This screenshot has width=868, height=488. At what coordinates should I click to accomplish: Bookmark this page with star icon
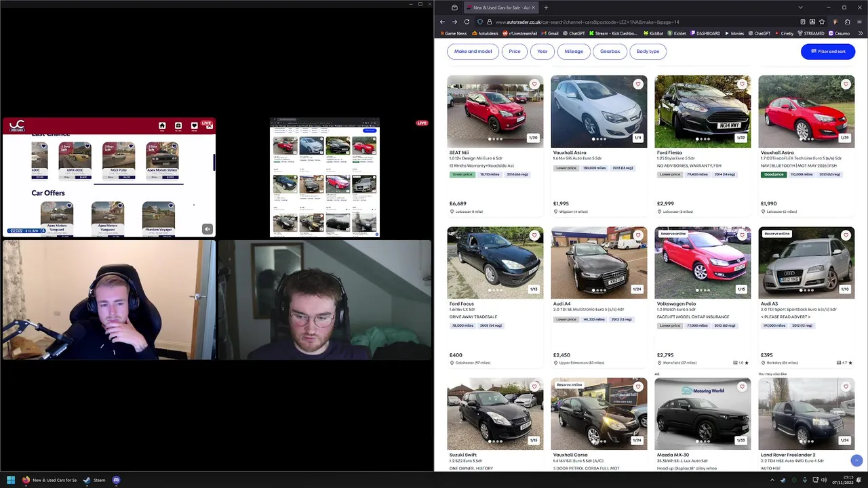[822, 22]
